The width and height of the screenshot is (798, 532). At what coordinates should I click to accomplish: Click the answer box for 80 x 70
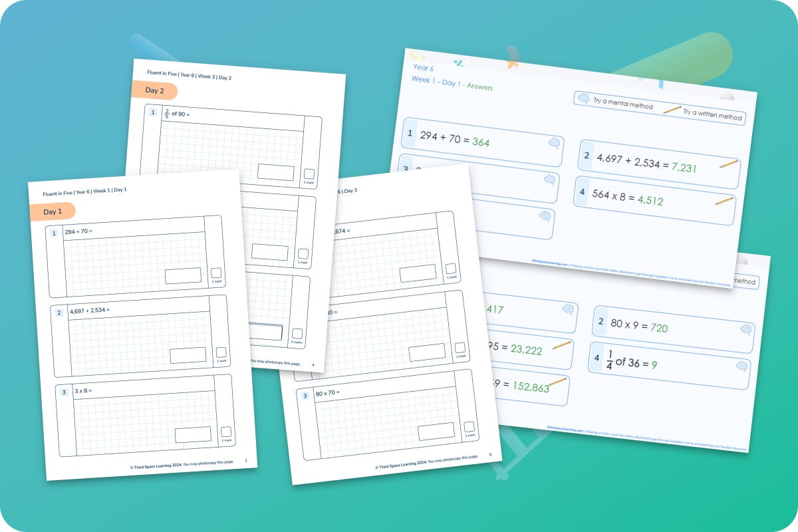[437, 432]
